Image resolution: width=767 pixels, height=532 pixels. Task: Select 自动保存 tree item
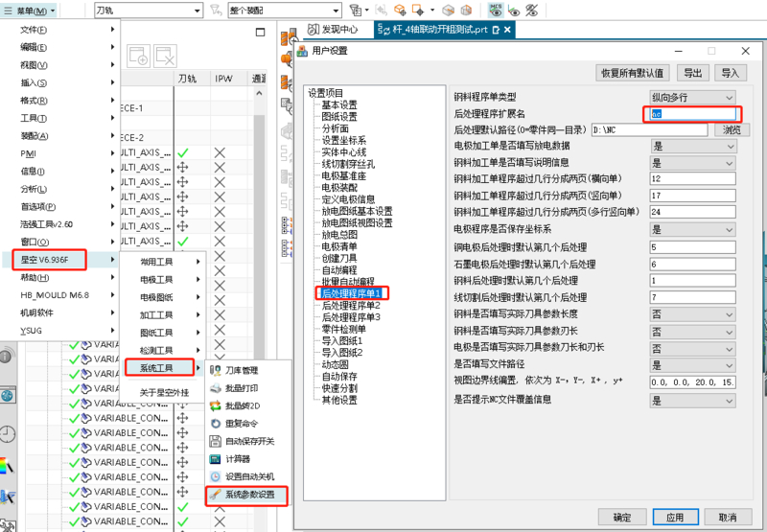click(x=339, y=376)
